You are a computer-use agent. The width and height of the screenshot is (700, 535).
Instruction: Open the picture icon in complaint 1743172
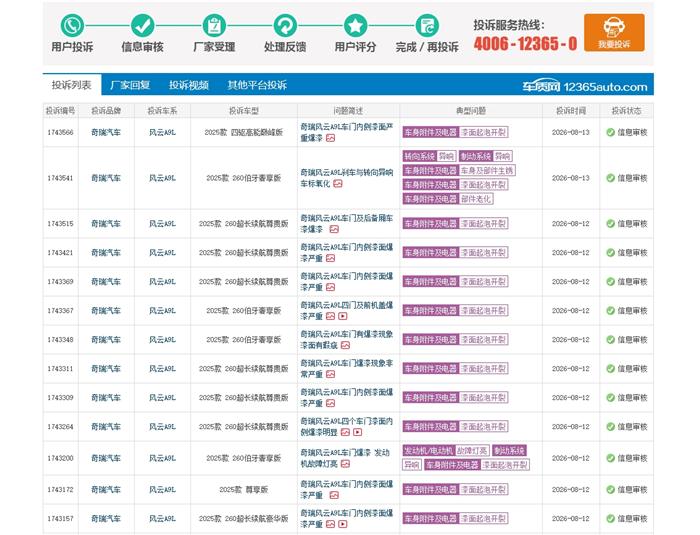[334, 495]
